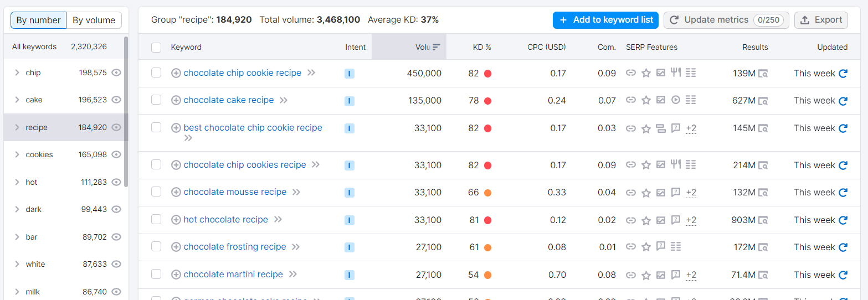Switch to By number grouping tab
Image resolution: width=868 pixels, height=300 pixels.
(x=39, y=20)
